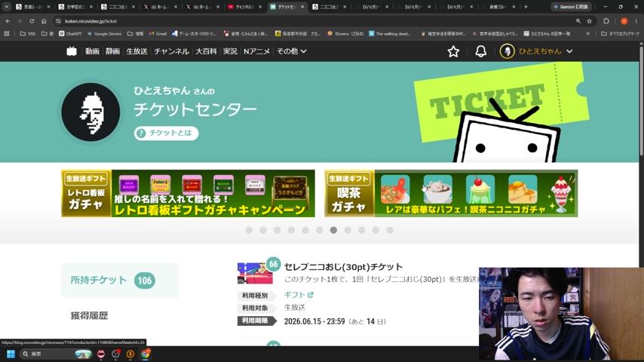This screenshot has height=362, width=644.
Task: Open the Gmail bookmark
Action: click(x=158, y=34)
